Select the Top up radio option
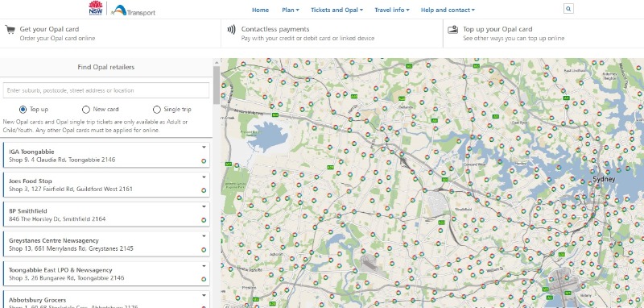The image size is (644, 308). tap(23, 110)
